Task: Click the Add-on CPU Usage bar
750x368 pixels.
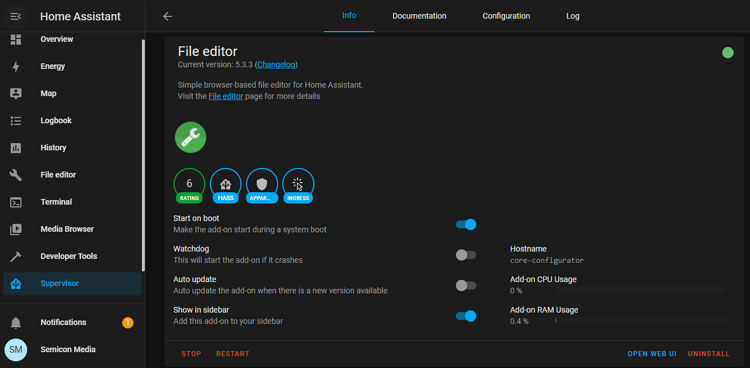Action: point(640,290)
